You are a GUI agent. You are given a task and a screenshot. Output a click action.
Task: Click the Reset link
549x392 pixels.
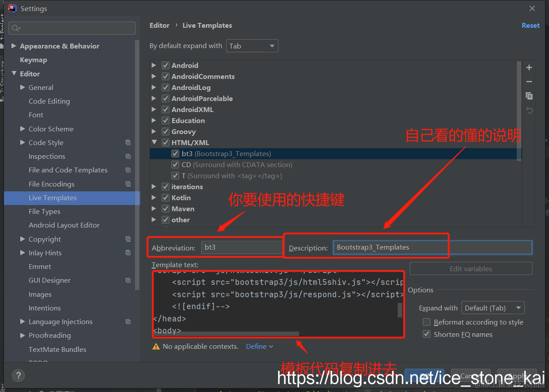point(530,26)
